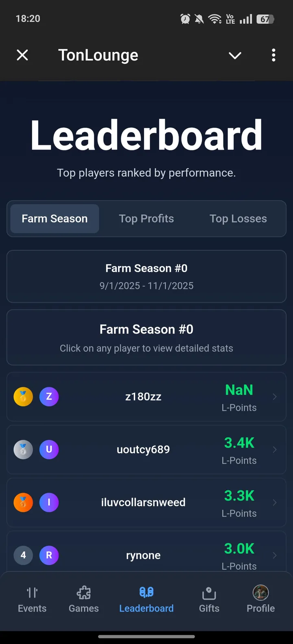The height and width of the screenshot is (644, 293).
Task: Click the bronze medal icon for iluvcollarsnweed
Action: [x=23, y=503]
